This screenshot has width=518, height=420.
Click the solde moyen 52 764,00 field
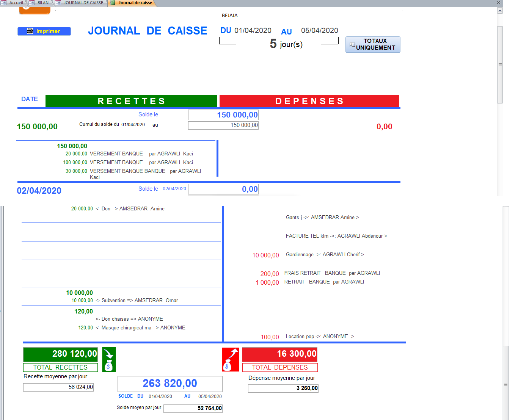(x=193, y=408)
